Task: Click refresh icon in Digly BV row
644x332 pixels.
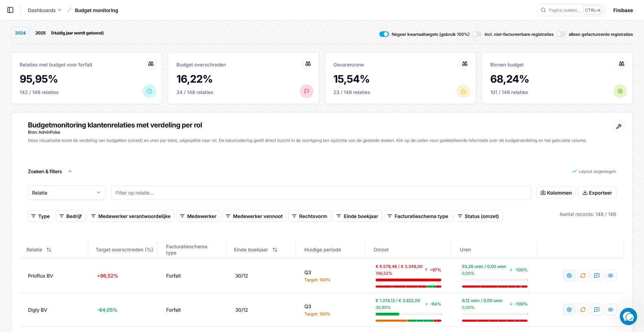Action: (x=583, y=310)
